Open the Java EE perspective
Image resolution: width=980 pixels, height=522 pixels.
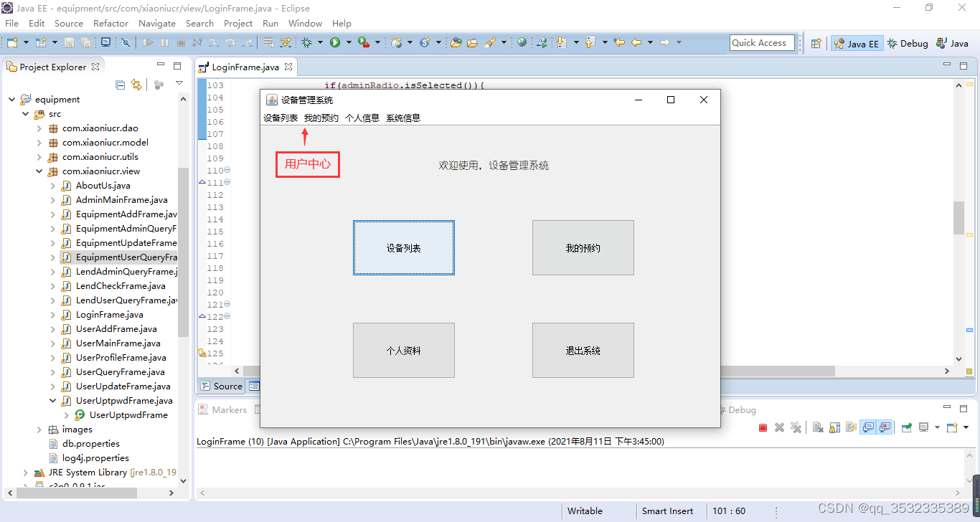pyautogui.click(x=856, y=43)
